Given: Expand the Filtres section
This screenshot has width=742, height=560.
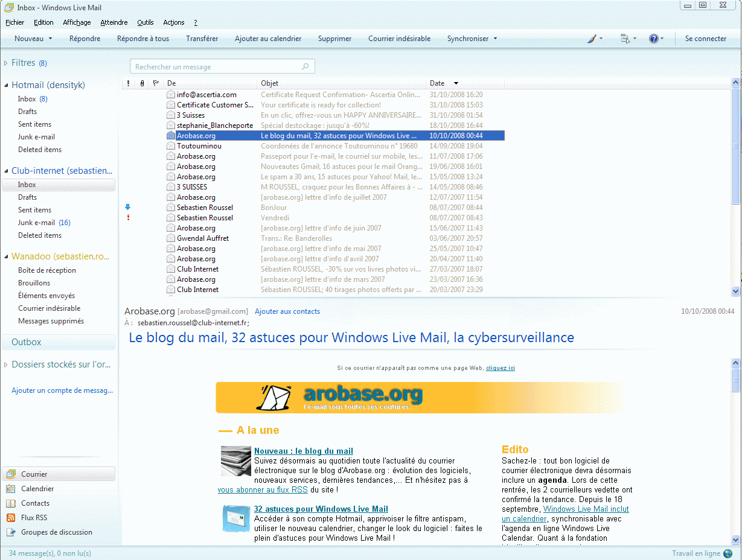Looking at the screenshot, I should point(6,63).
